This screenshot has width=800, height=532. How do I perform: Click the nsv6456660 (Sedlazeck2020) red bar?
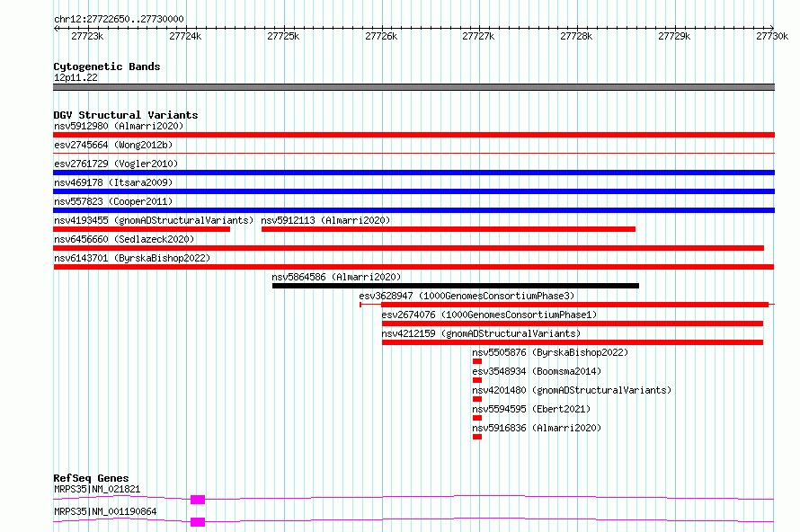(408, 248)
